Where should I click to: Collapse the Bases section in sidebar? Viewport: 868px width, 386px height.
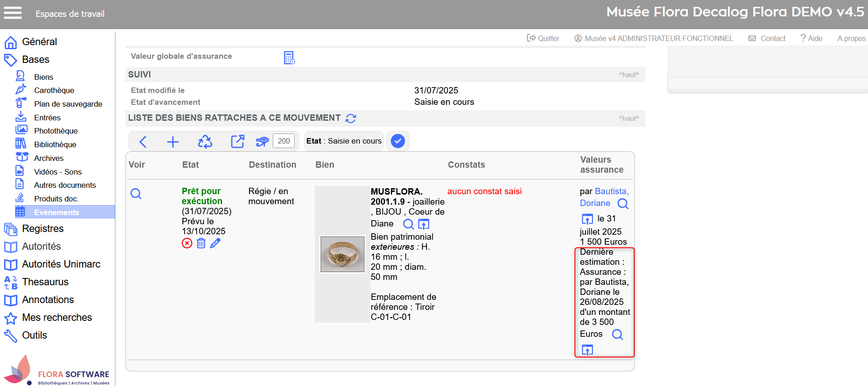click(x=36, y=60)
